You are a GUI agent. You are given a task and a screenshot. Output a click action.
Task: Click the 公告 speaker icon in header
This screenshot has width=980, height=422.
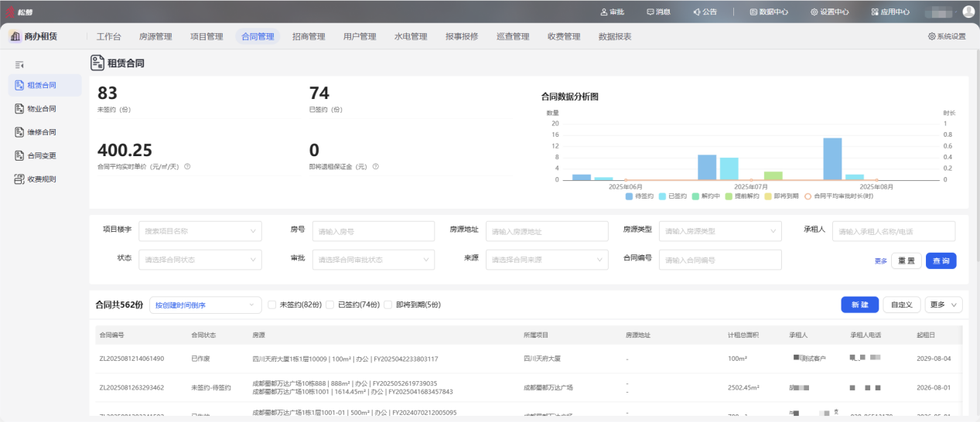pos(697,12)
